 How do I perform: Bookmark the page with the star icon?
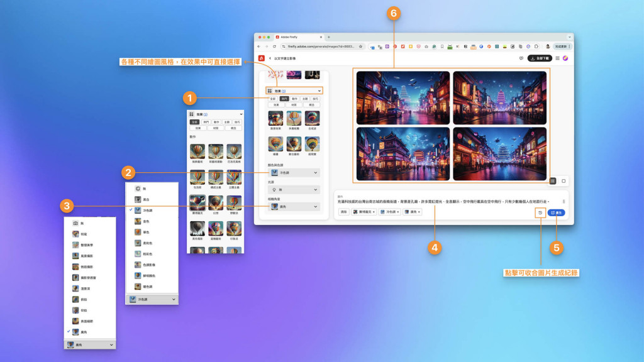click(360, 47)
